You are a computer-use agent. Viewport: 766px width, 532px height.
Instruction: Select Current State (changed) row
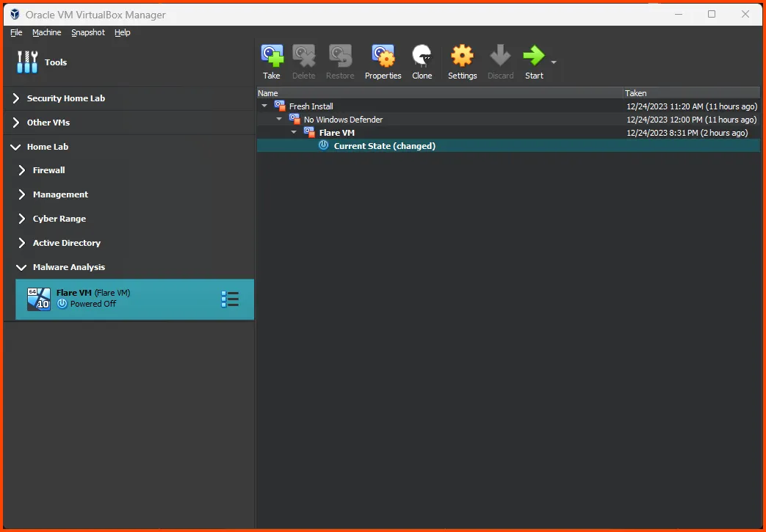(508, 145)
